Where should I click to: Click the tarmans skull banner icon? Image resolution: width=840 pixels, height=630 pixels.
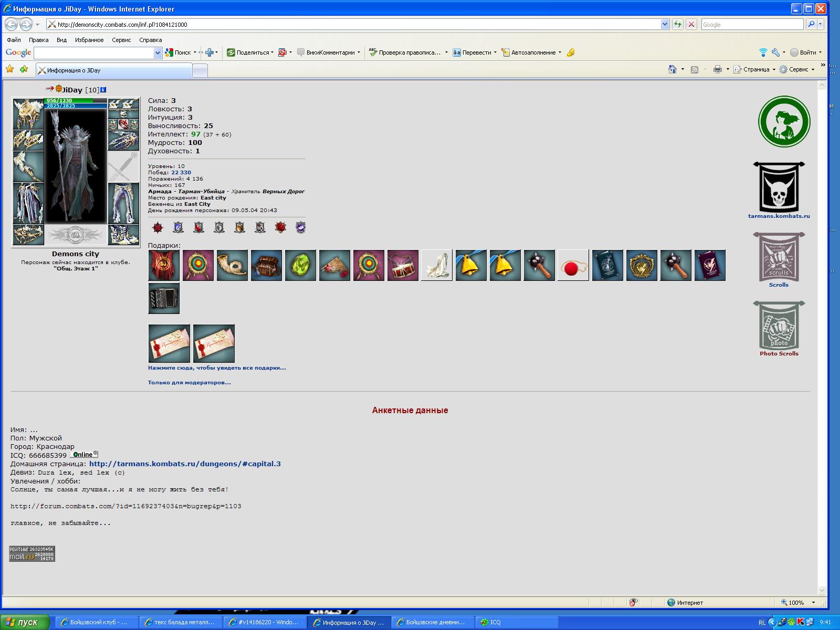pyautogui.click(x=779, y=186)
